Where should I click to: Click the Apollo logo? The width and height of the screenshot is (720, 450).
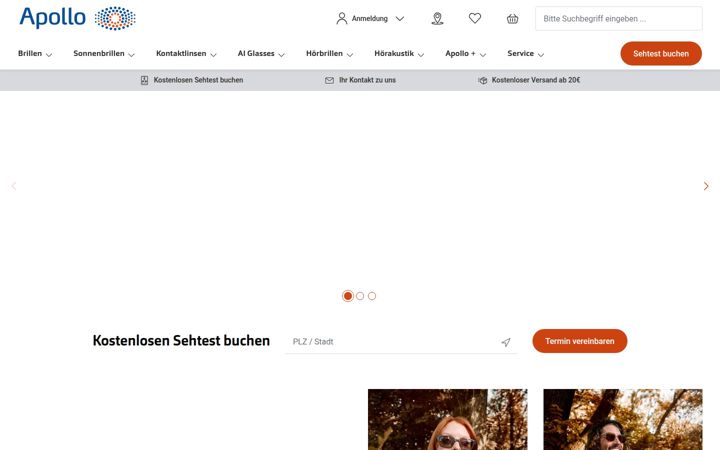click(x=77, y=18)
